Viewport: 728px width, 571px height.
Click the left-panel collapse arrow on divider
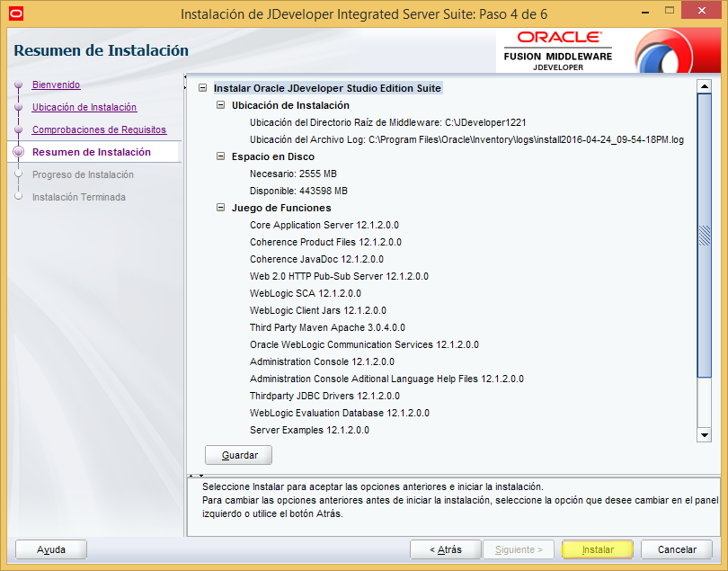tap(185, 76)
